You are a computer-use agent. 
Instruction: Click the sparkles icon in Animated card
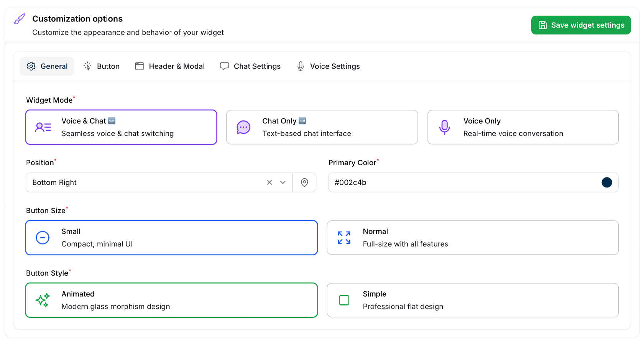[43, 300]
